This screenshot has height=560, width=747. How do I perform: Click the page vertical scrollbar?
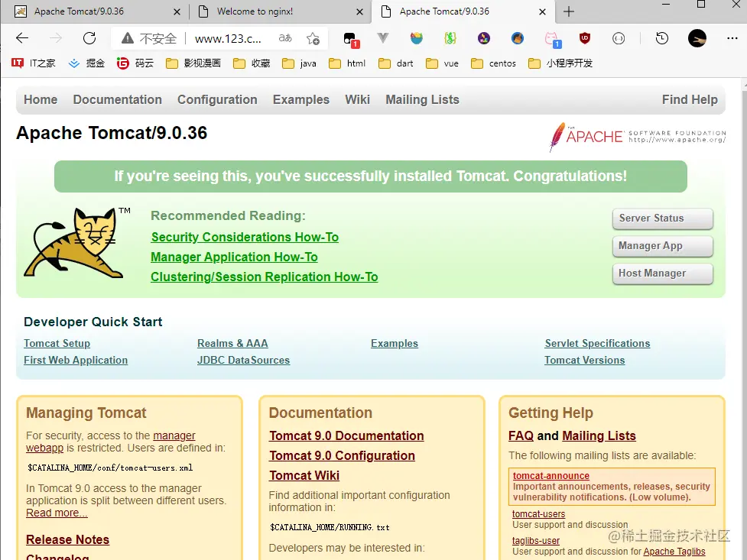[x=744, y=319]
